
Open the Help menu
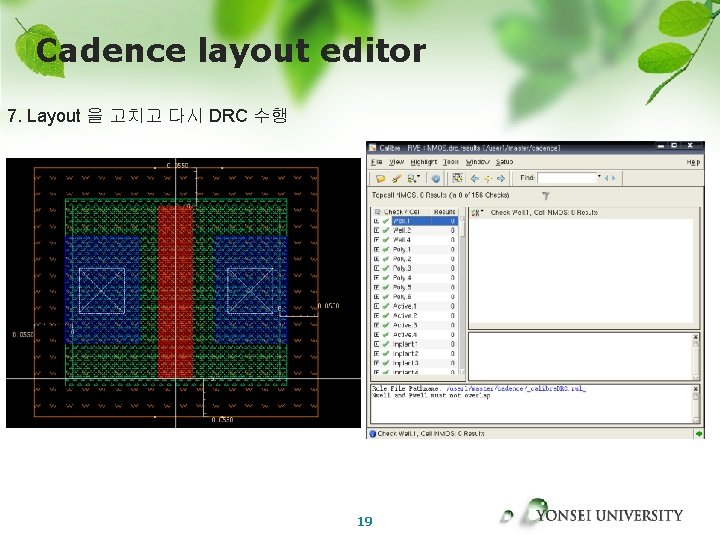693,162
